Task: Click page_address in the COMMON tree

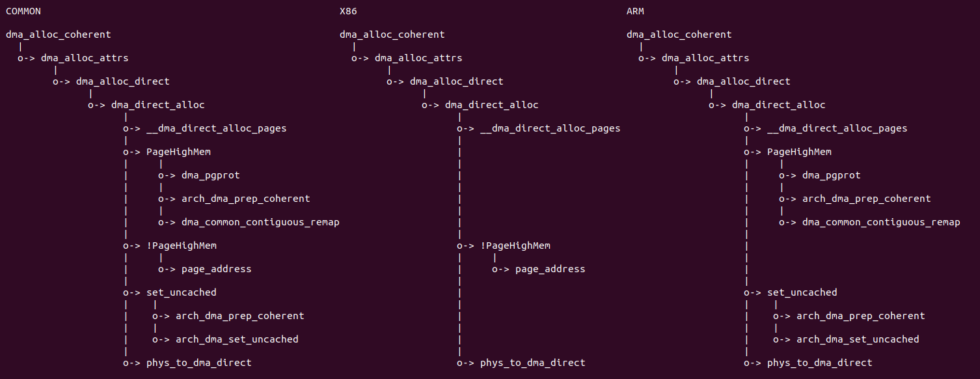Action: coord(216,270)
